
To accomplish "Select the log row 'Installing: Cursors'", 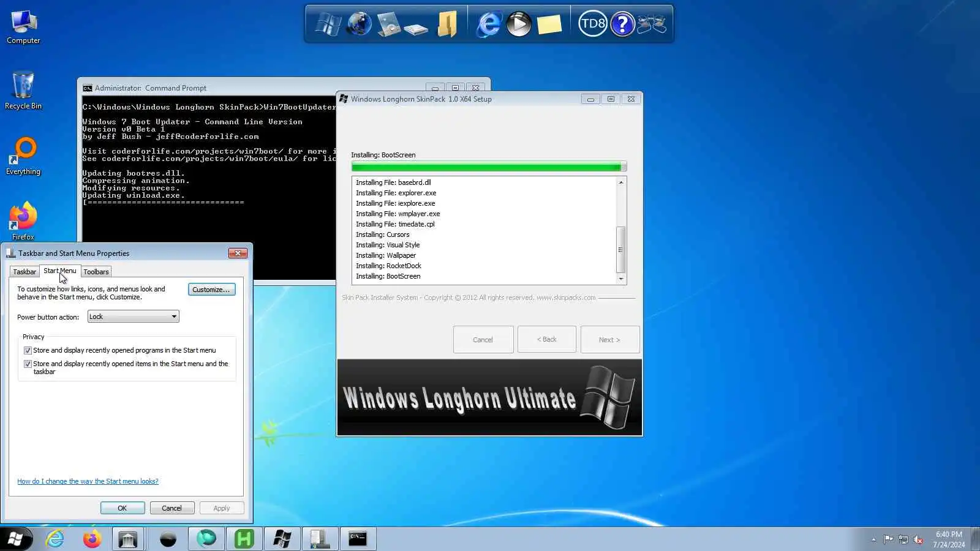I will pos(383,234).
